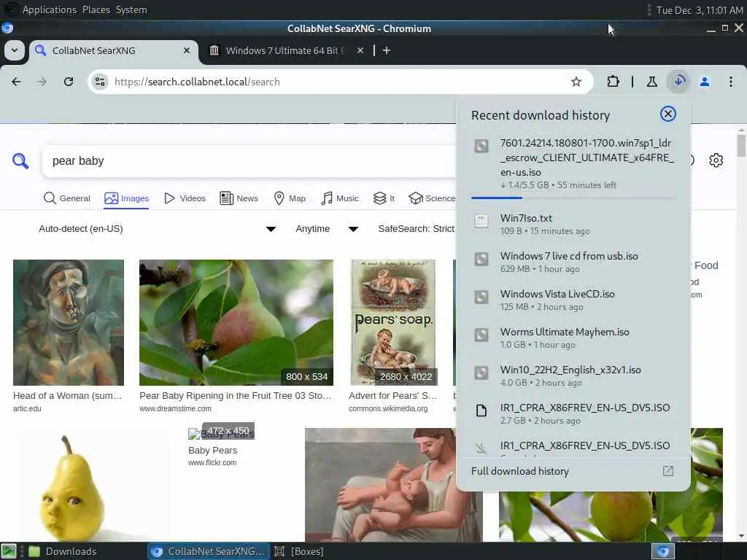The width and height of the screenshot is (747, 560).
Task: Close the Windows 7 Ultimate tab
Action: 360,50
